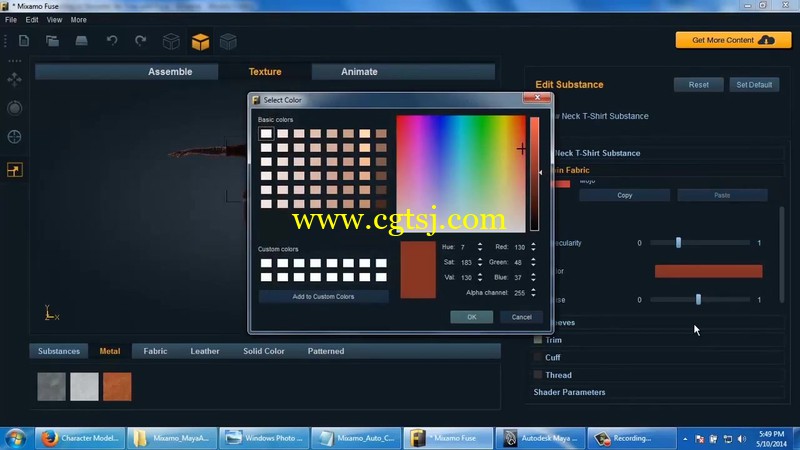Click the Set Default button
Viewport: 800px width, 450px height.
[x=754, y=85]
